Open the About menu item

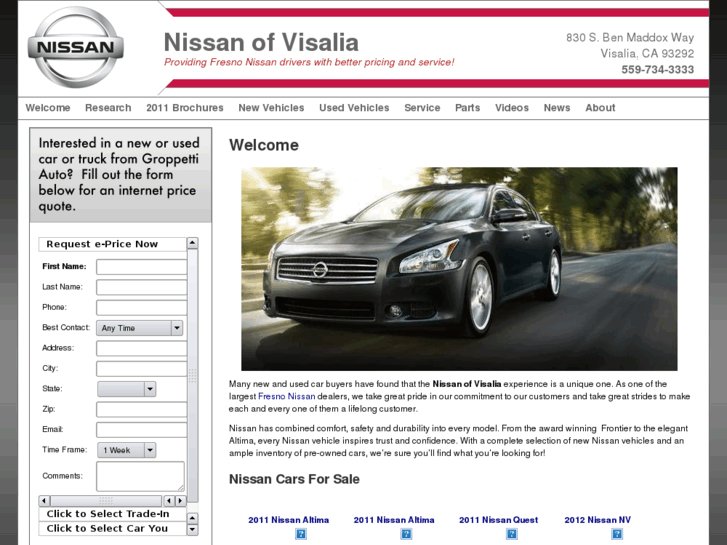pyautogui.click(x=600, y=108)
